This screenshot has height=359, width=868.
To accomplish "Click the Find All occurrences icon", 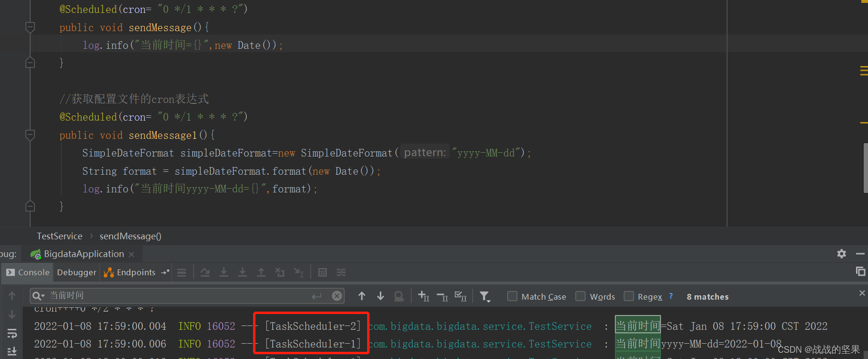I will (399, 296).
